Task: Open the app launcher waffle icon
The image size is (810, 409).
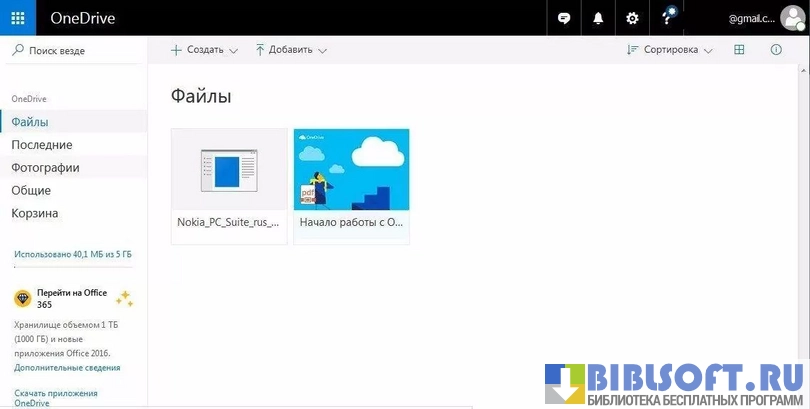Action: click(18, 18)
